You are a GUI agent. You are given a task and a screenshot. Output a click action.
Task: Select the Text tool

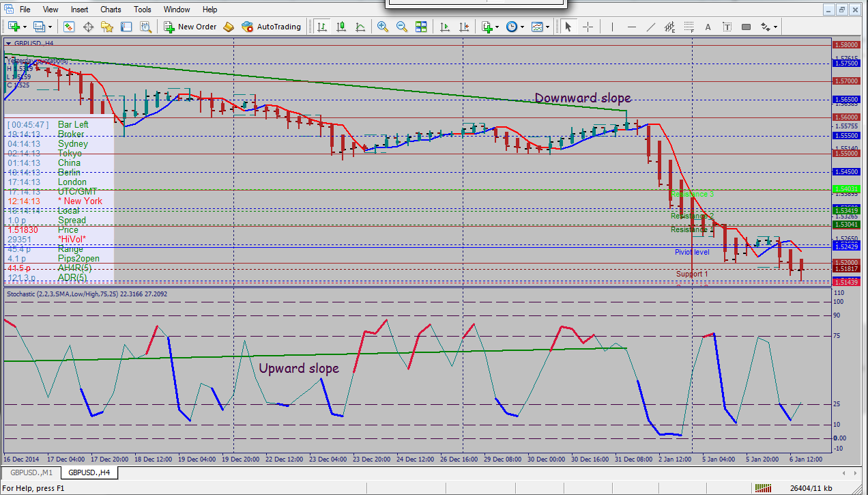708,27
